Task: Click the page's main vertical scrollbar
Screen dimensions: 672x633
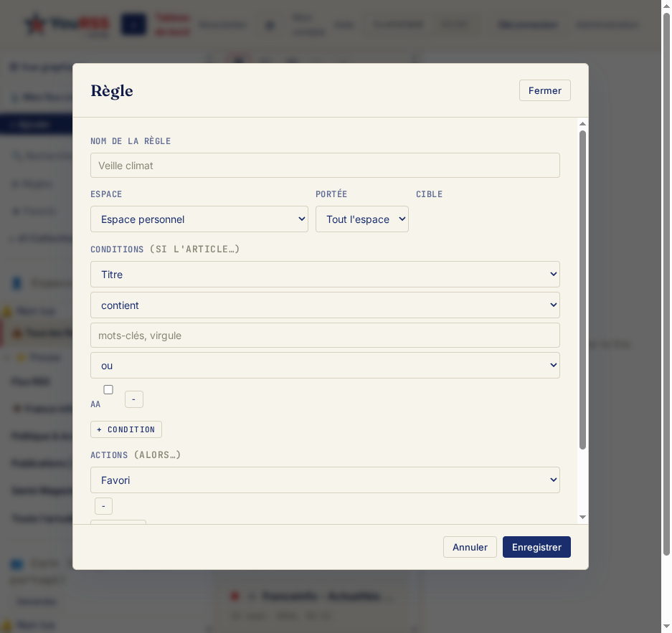Action: (x=666, y=285)
